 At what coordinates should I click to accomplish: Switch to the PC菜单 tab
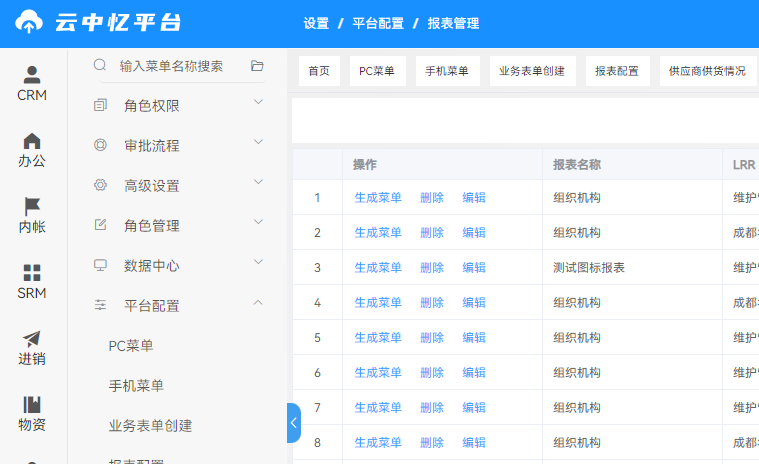[378, 71]
